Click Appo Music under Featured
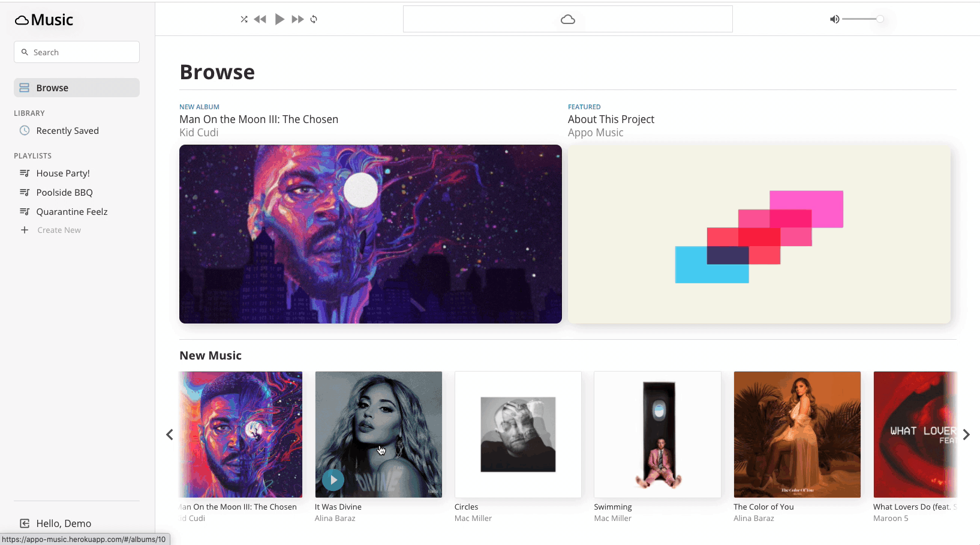 tap(596, 133)
